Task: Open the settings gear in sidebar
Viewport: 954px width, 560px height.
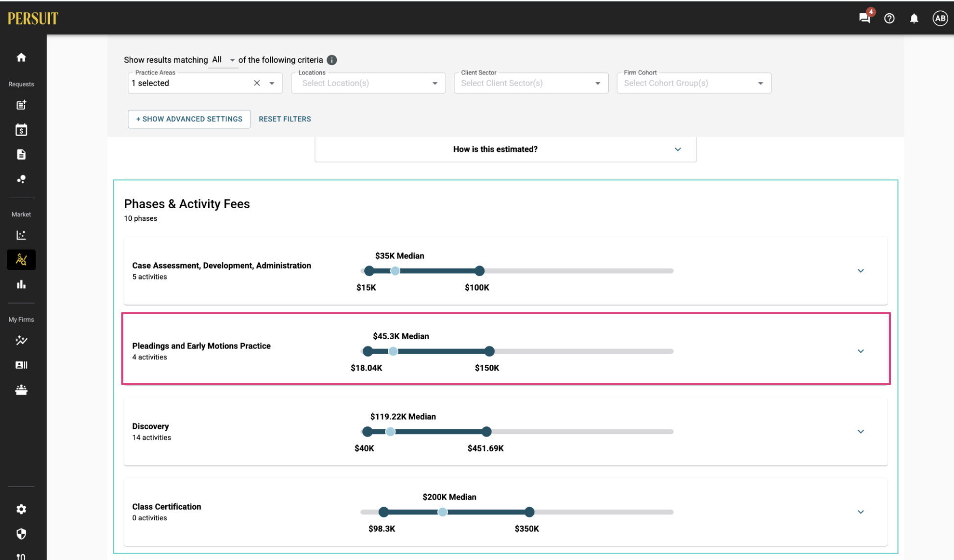Action: pos(21,509)
